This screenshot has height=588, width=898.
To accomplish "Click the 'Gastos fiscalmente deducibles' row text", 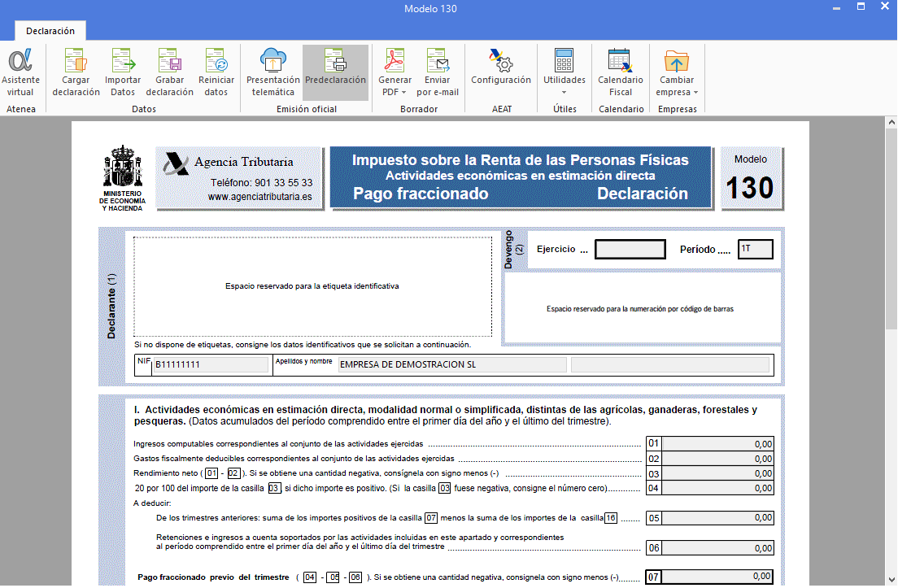I will 294,459.
